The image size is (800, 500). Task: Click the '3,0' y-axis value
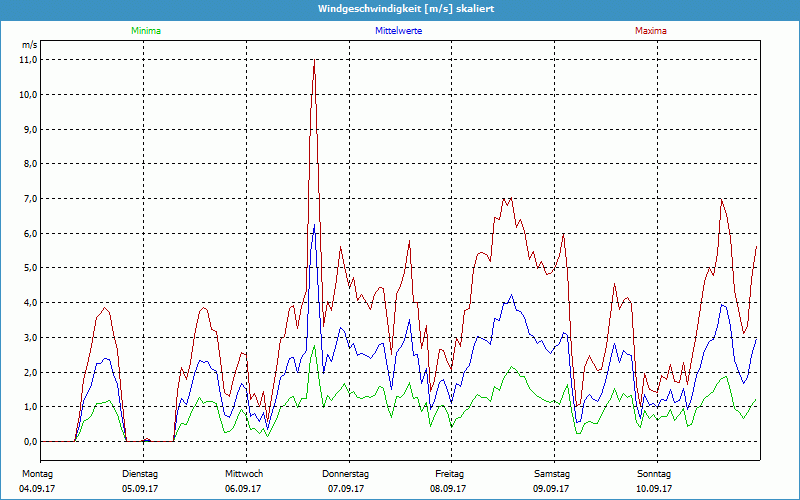[31, 337]
